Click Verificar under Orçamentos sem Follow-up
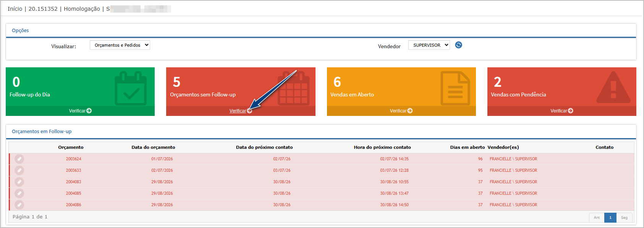The height and width of the screenshot is (228, 644). tap(241, 111)
